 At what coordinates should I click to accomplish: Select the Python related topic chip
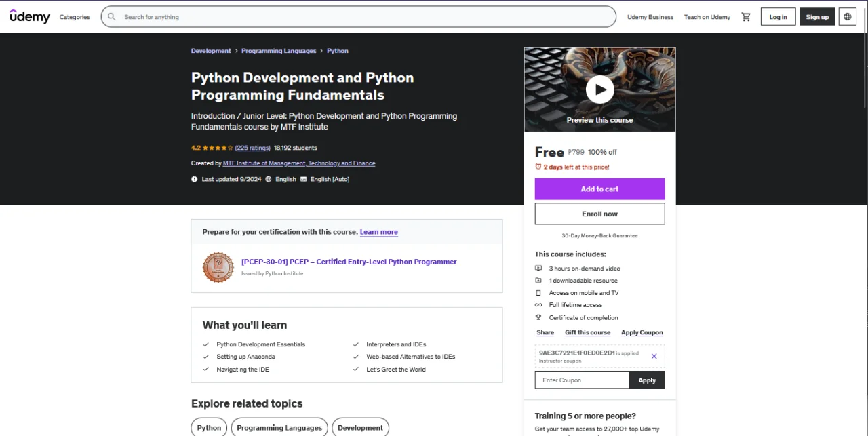point(210,428)
